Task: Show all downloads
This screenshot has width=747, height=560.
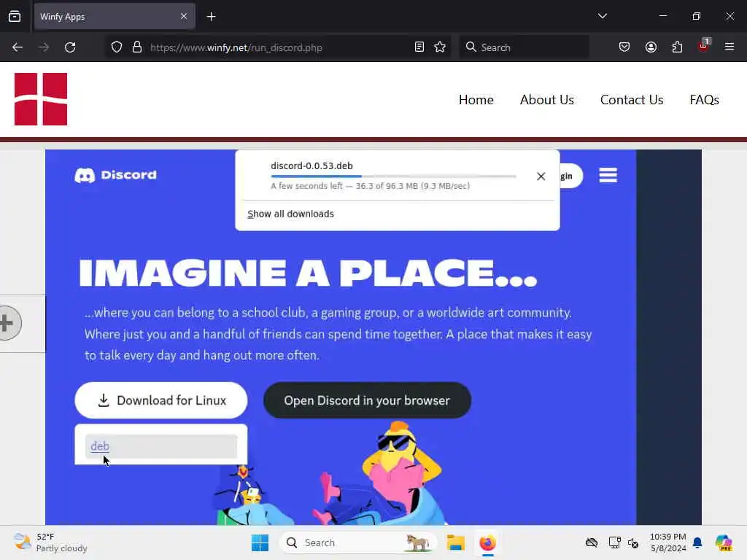Action: 290,214
